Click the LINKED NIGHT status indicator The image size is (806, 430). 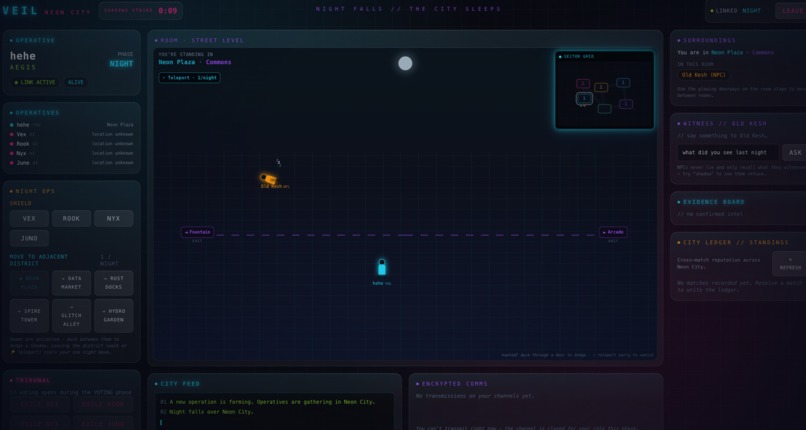(736, 11)
